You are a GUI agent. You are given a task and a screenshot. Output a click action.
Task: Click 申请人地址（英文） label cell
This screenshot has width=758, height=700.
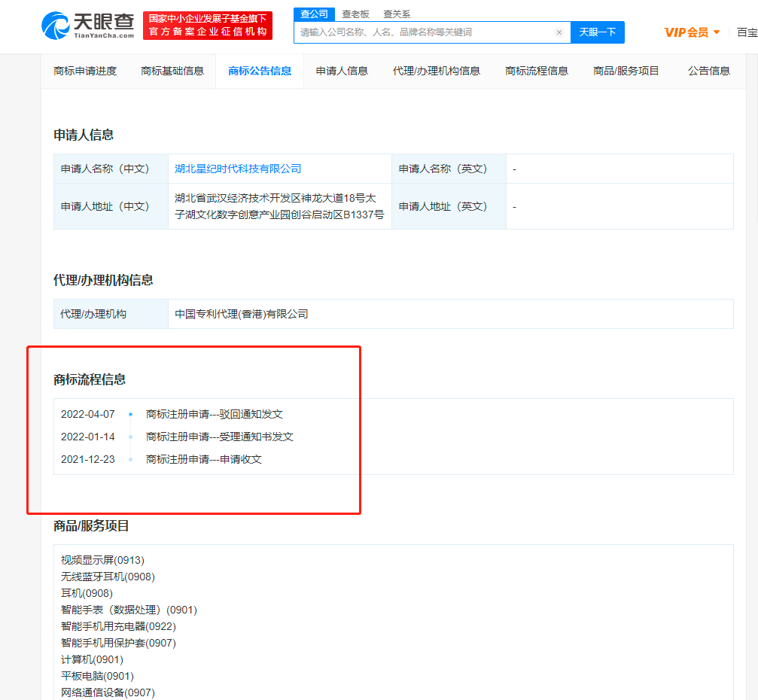coord(449,206)
